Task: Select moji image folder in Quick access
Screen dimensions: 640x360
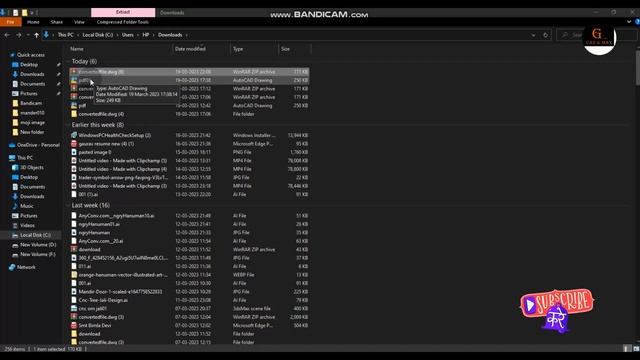Action: tap(33, 122)
